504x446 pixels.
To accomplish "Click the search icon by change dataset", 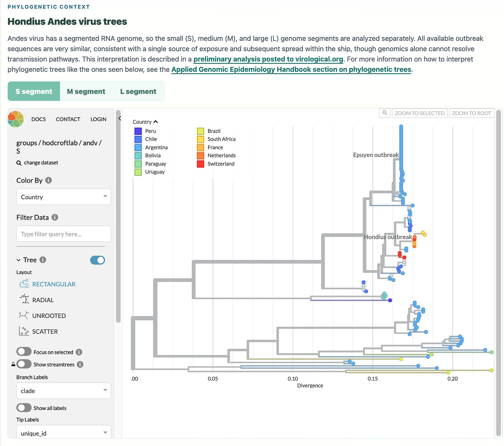I will [x=19, y=163].
